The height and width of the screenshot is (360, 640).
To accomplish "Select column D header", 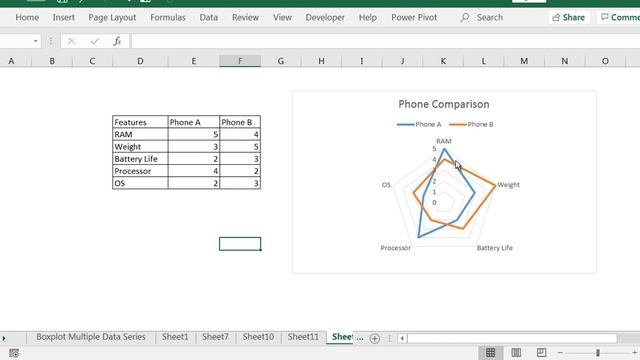I will [140, 61].
